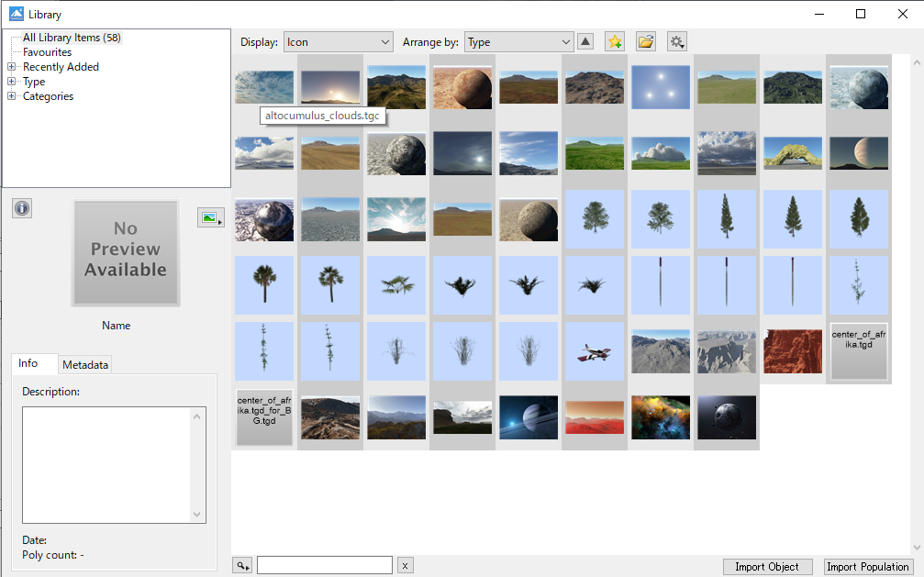
Task: Switch to the Info tab
Action: pos(28,363)
